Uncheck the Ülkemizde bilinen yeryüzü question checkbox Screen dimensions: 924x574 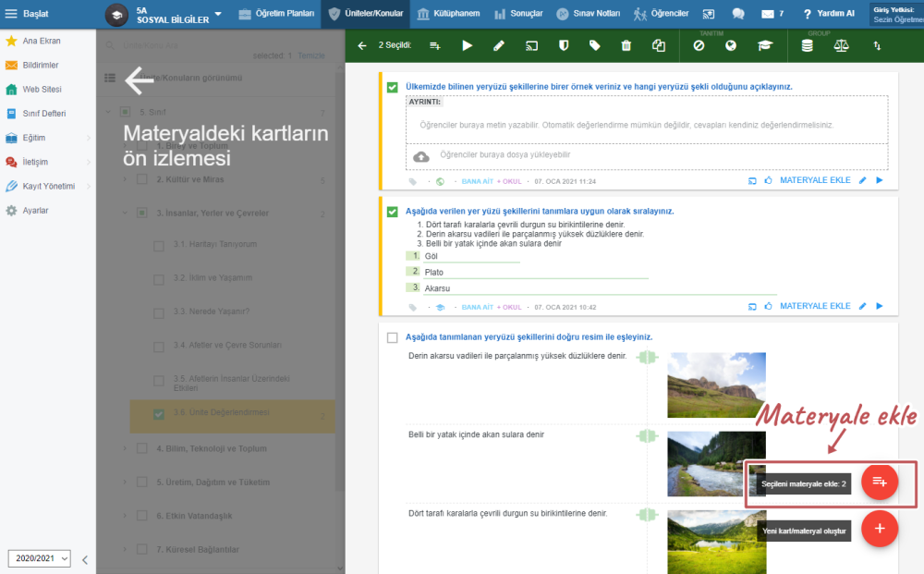click(x=393, y=87)
